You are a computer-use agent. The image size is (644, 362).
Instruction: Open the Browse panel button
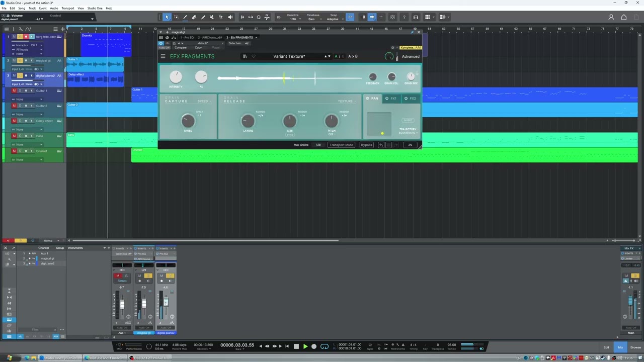point(635,347)
